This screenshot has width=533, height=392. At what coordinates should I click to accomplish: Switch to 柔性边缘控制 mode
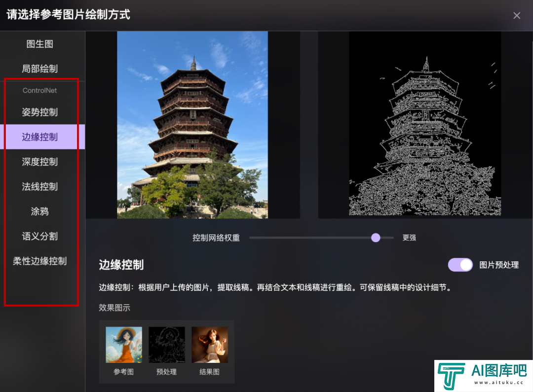(39, 261)
